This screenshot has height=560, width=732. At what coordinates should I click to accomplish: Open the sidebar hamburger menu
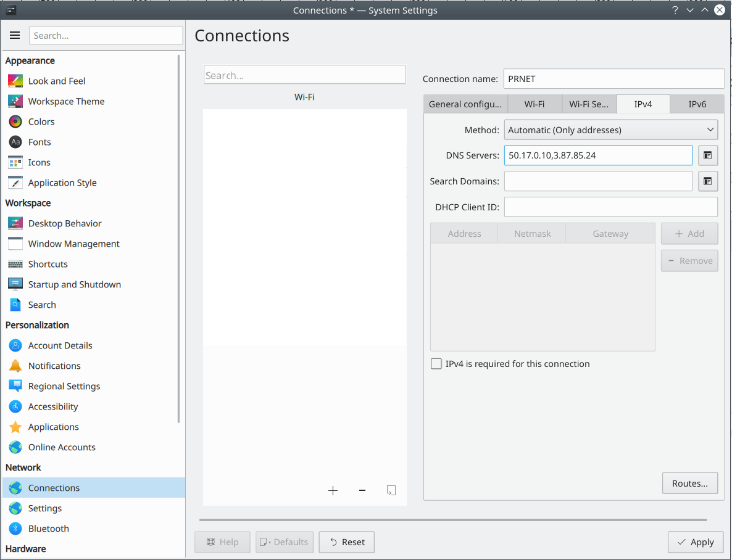[x=15, y=35]
